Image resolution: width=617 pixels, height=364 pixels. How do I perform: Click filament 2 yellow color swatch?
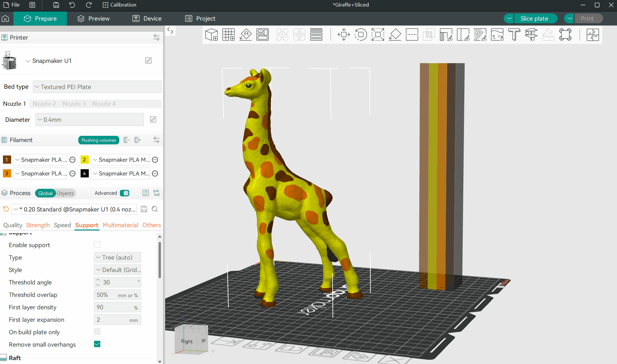(84, 160)
